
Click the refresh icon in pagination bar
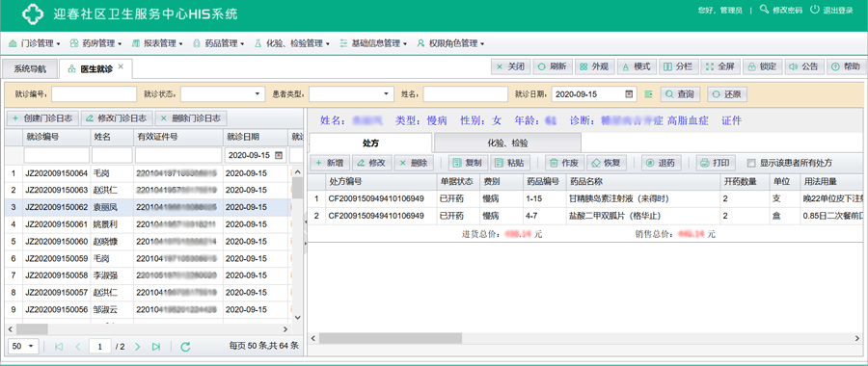(x=185, y=347)
